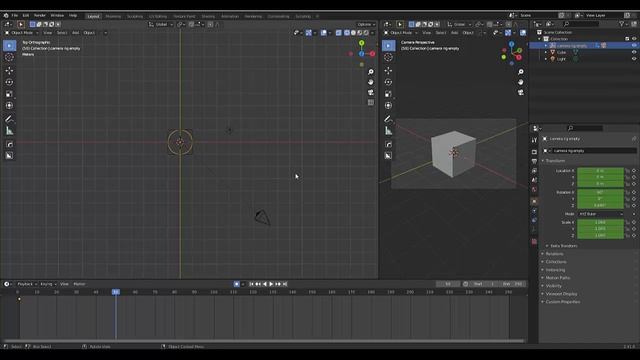The height and width of the screenshot is (360, 640).
Task: Toggle visibility eye for Light
Action: pos(634,59)
